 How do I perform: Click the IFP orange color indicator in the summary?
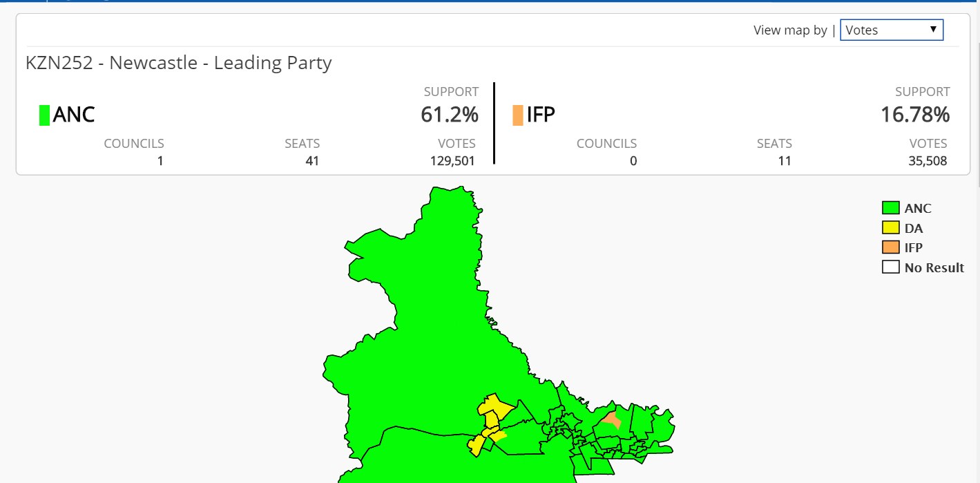(x=518, y=115)
